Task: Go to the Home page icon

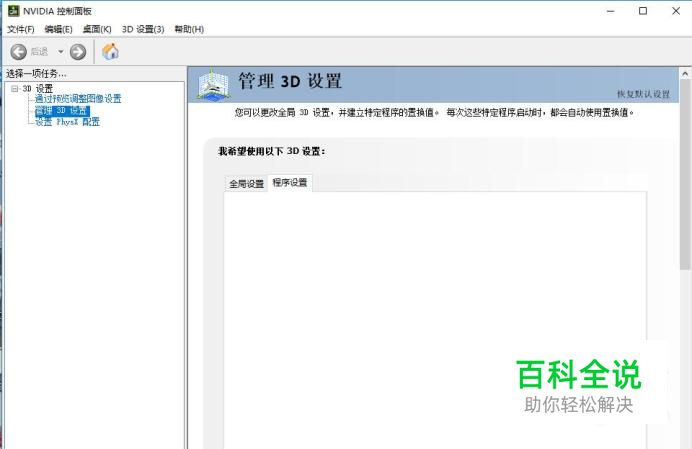Action: (x=110, y=52)
